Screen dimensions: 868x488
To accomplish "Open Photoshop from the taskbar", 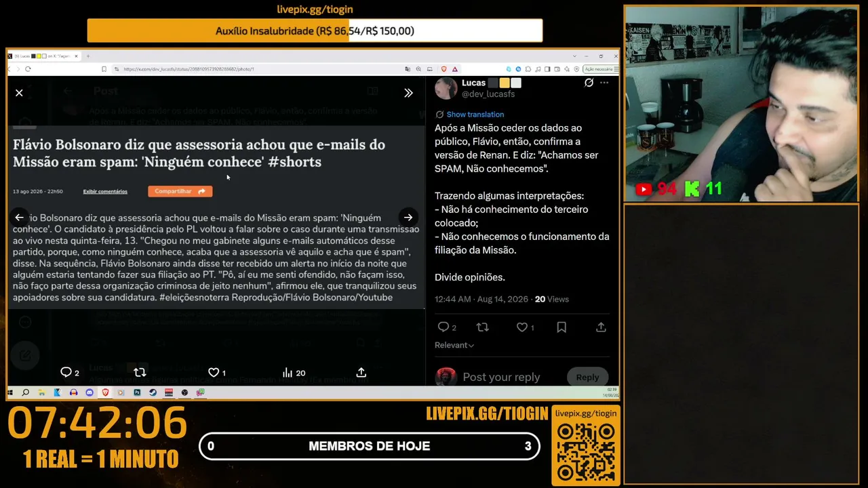I will 137,392.
